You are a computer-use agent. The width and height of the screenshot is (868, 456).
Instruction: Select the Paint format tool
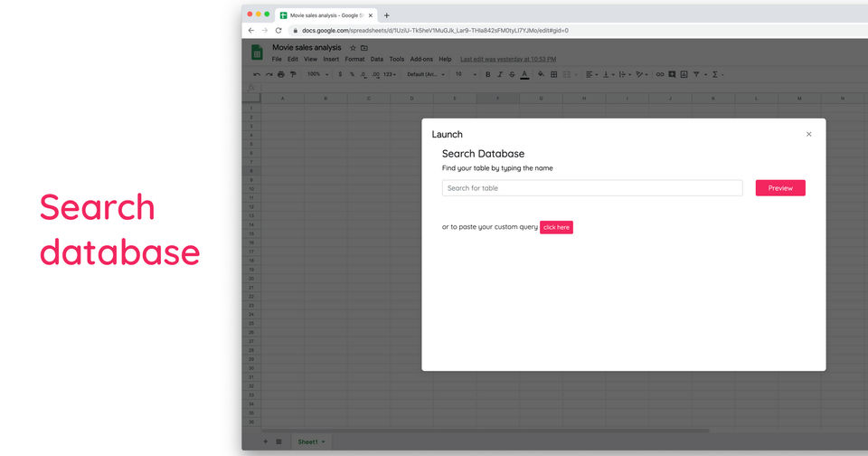(x=293, y=74)
